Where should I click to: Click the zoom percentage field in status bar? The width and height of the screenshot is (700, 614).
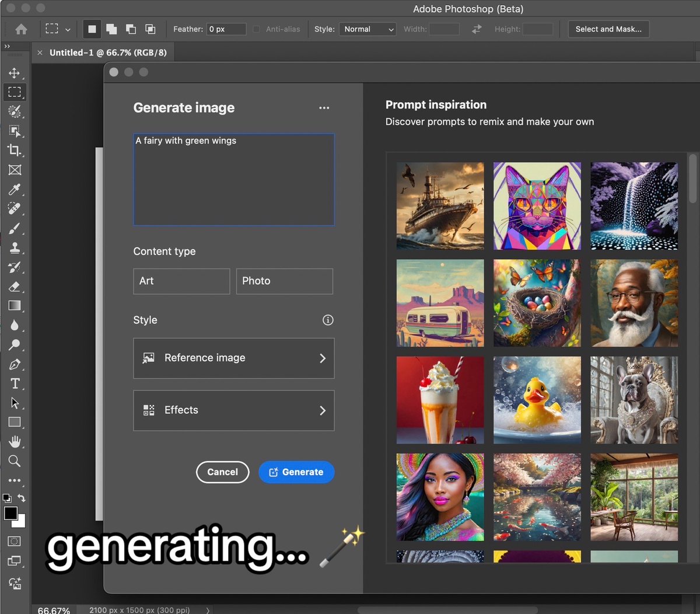pyautogui.click(x=54, y=610)
